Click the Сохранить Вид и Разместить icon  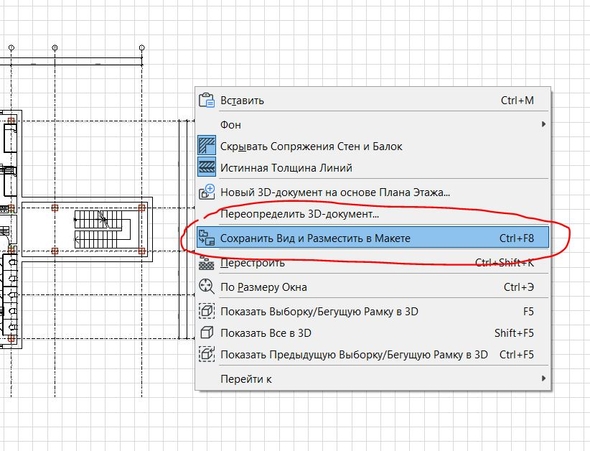pos(207,238)
